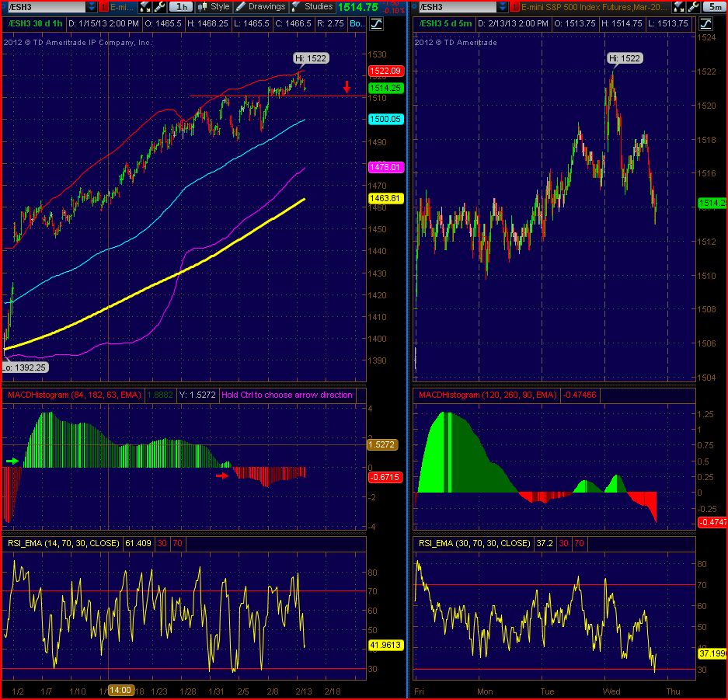728x700 pixels.
Task: Open the Style menu
Action: (214, 6)
